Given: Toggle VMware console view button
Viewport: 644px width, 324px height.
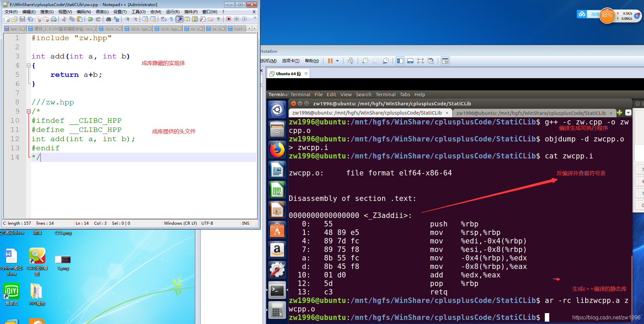Looking at the screenshot, I should point(445,61).
